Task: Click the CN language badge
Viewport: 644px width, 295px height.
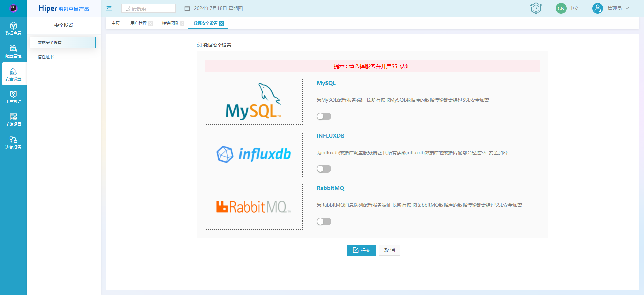Action: tap(561, 8)
